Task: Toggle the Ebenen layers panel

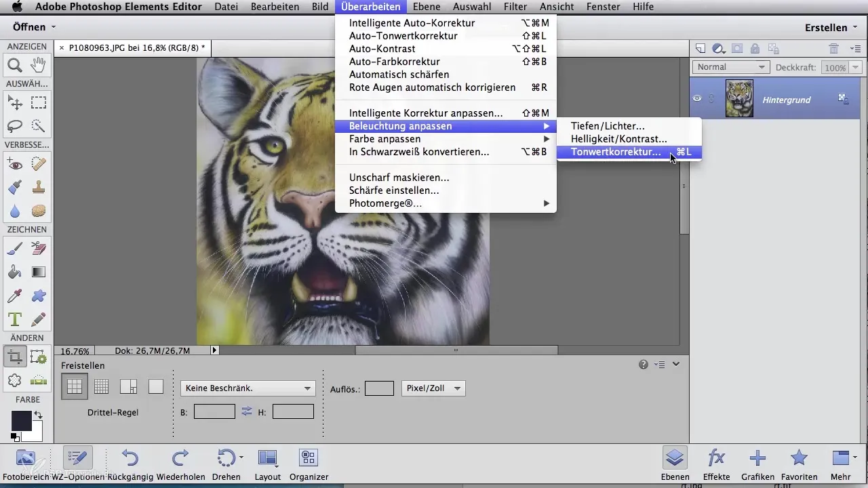Action: click(x=674, y=465)
